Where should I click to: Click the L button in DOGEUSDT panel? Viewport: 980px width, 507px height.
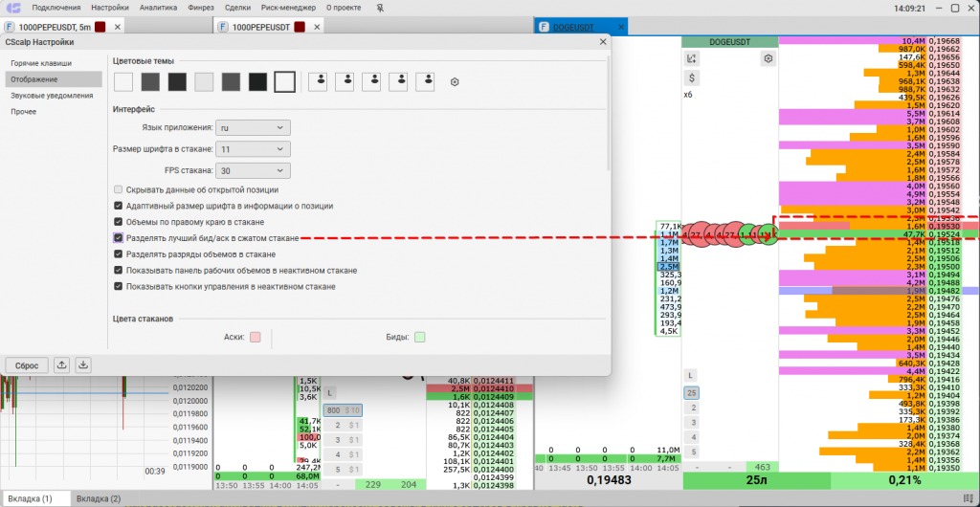[690, 376]
